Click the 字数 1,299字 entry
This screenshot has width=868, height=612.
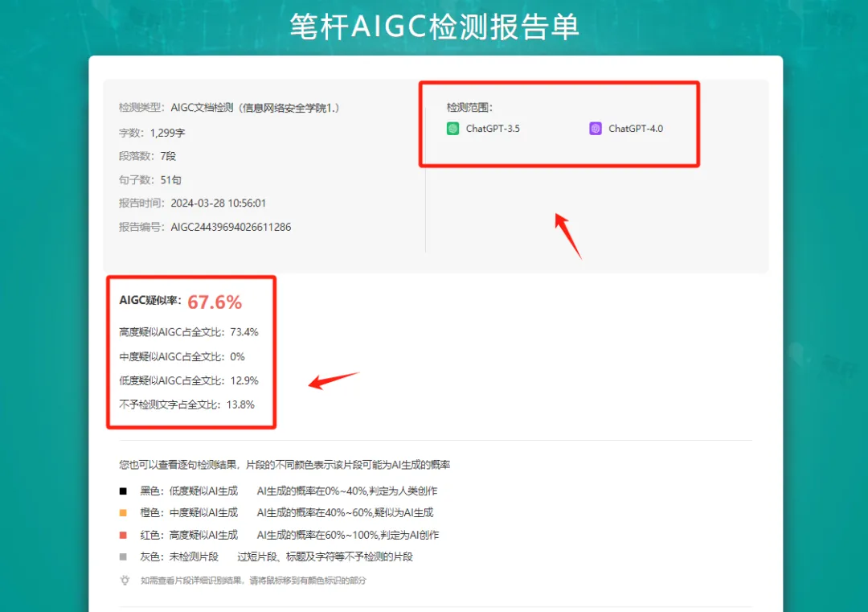[152, 133]
